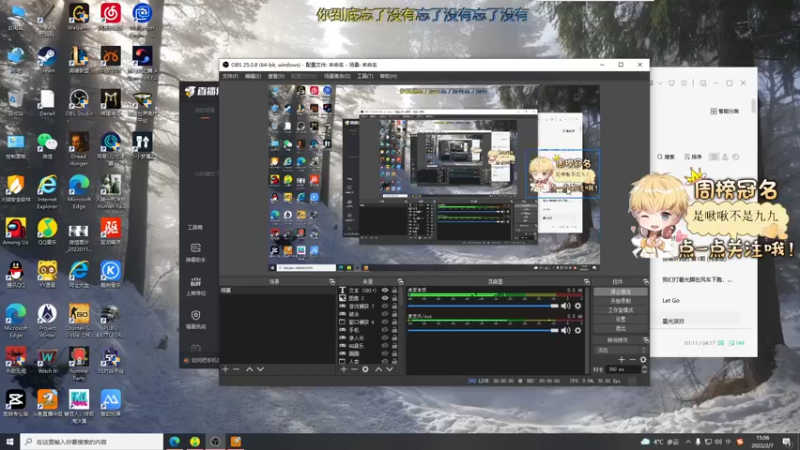The image size is (800, 450).
Task: Launch the Among Us desktop shortcut
Action: tap(16, 231)
